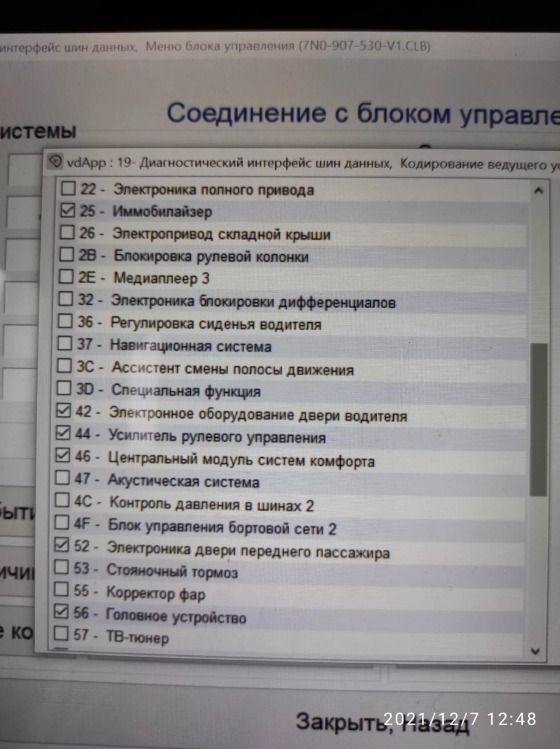Enable 37 Навигационная система checkbox
560x749 pixels.
click(64, 343)
